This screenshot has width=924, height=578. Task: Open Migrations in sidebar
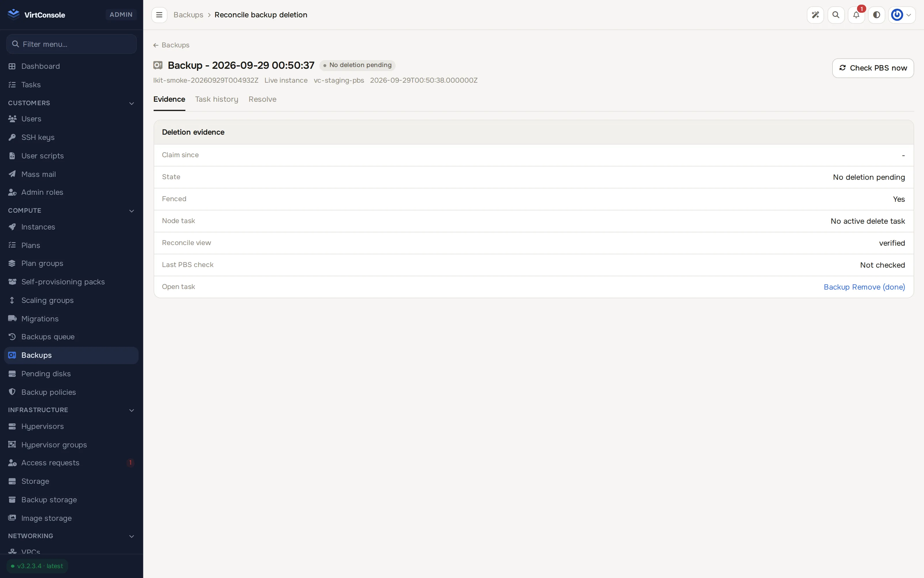(x=71, y=318)
